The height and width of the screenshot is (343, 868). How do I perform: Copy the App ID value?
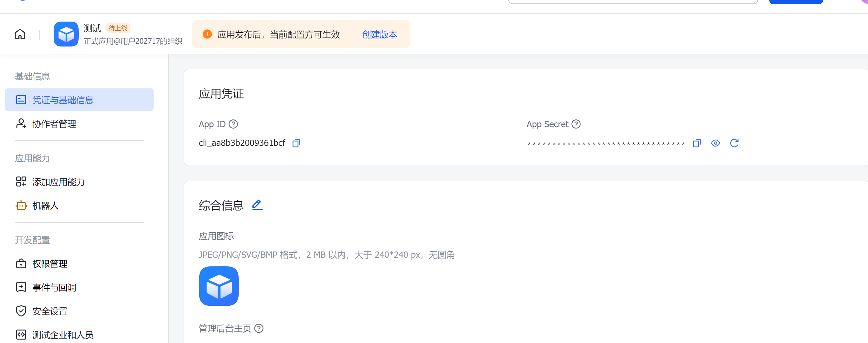(x=296, y=143)
